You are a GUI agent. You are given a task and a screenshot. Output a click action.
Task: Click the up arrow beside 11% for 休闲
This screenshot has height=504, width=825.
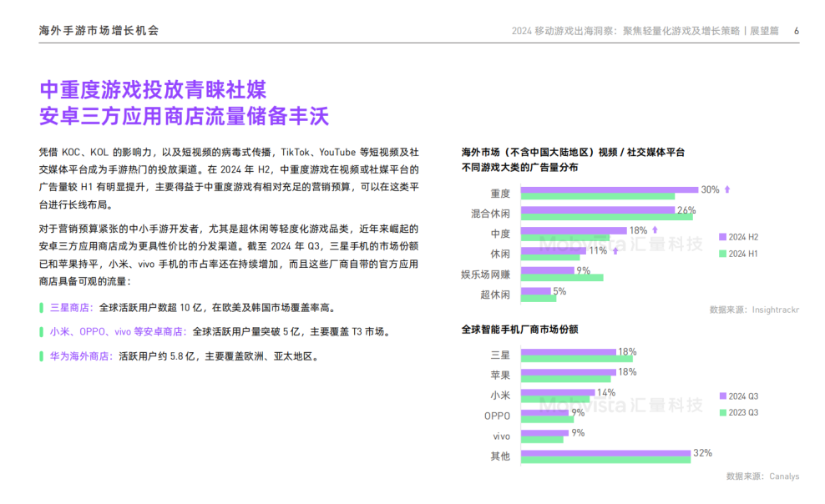pos(615,250)
